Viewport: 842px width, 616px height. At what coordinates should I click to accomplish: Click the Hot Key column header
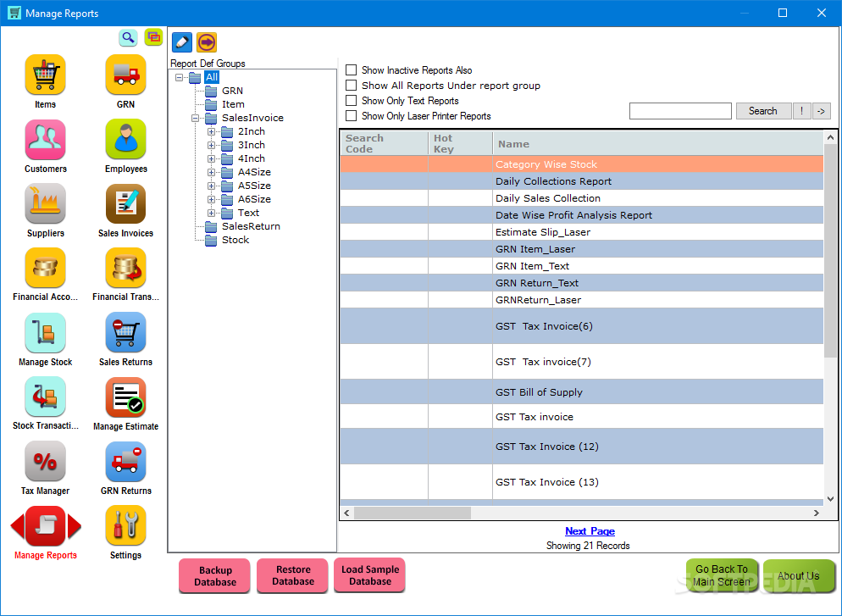click(x=460, y=143)
